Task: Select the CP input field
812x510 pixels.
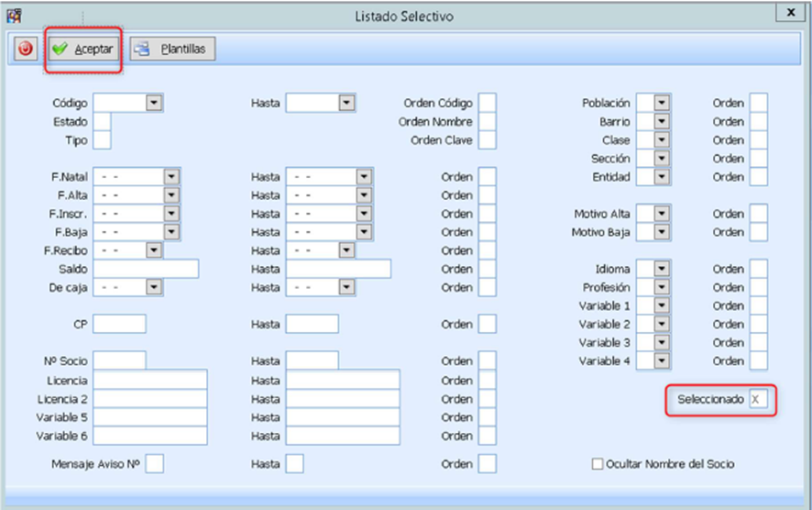Action: tap(119, 324)
